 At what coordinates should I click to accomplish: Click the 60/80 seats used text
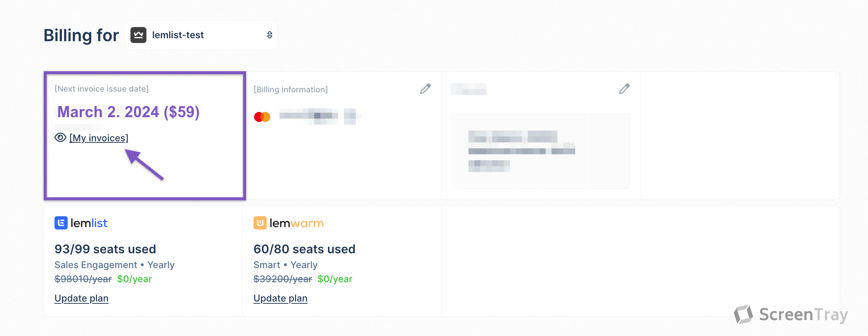pyautogui.click(x=304, y=249)
